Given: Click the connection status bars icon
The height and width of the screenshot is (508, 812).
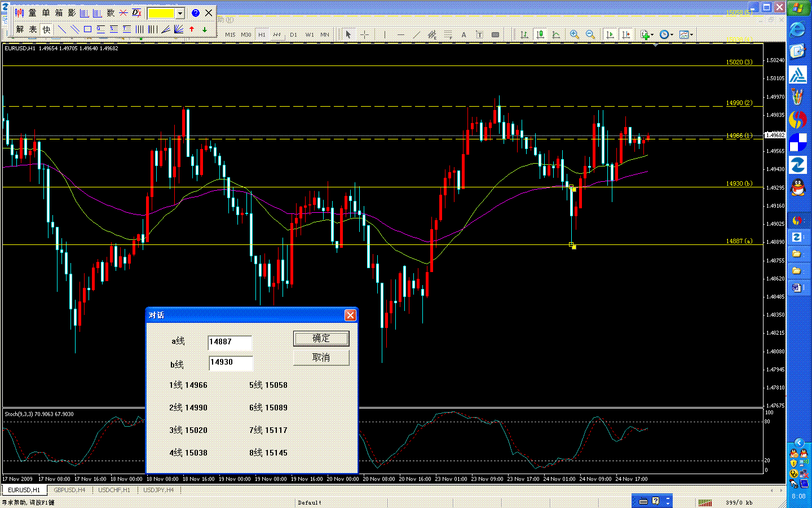Looking at the screenshot, I should [705, 502].
